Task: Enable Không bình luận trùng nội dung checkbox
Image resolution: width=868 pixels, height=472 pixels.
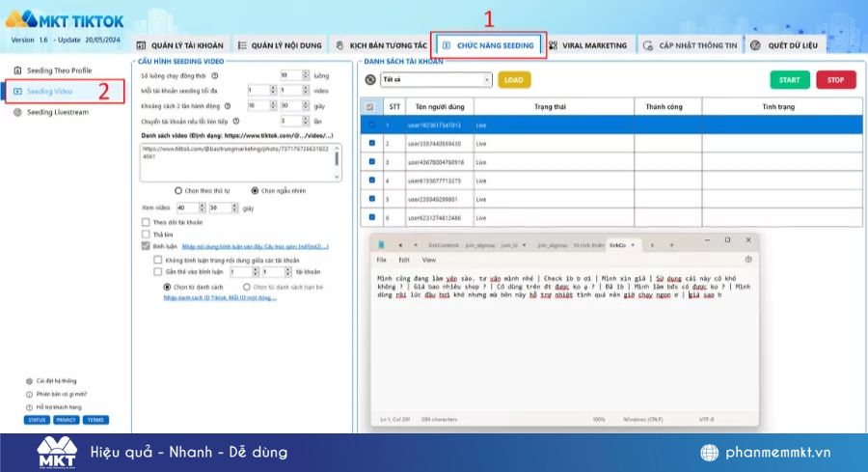Action: point(158,260)
